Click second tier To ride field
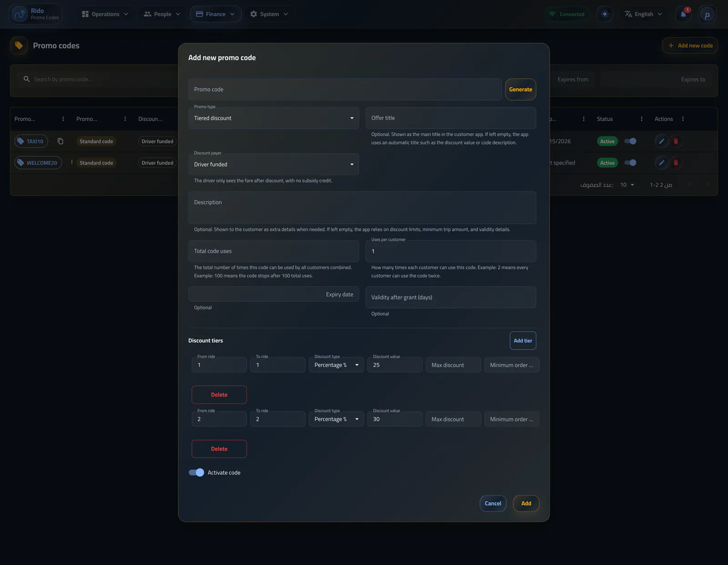This screenshot has height=565, width=728. tap(278, 419)
